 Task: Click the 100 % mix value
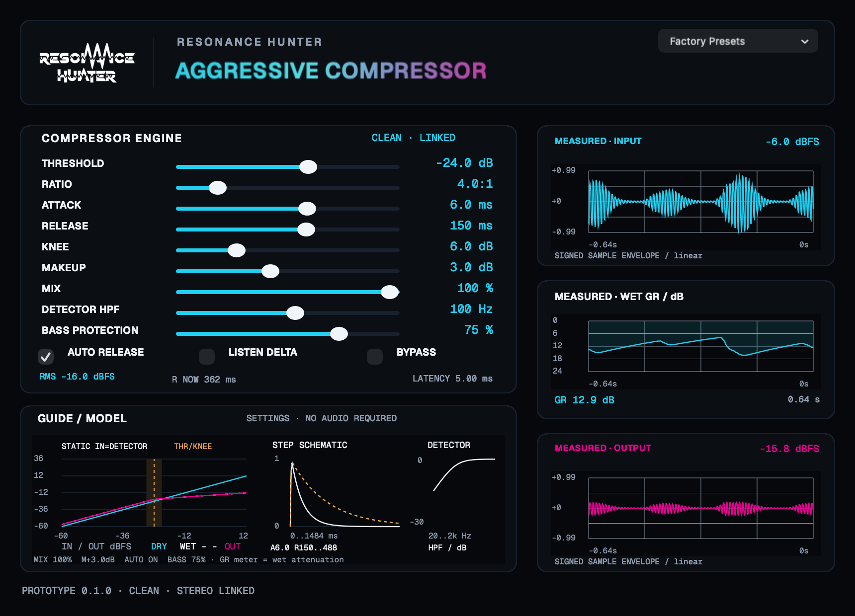point(475,288)
